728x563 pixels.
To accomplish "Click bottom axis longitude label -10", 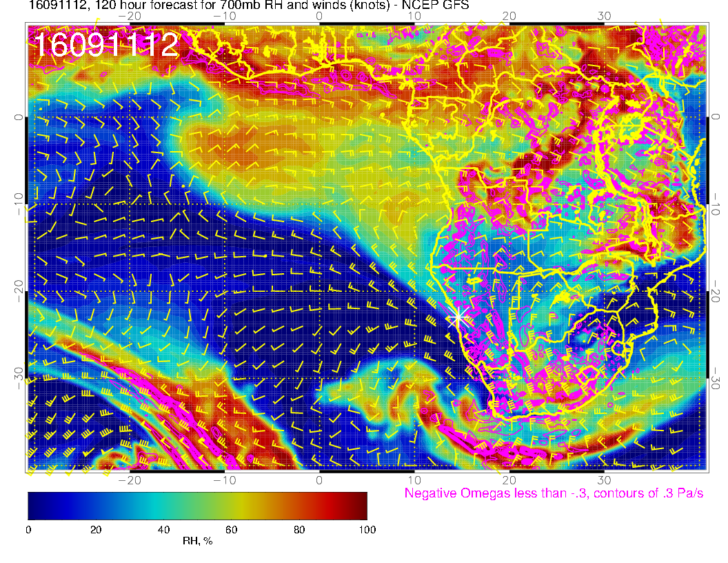I will click(225, 480).
